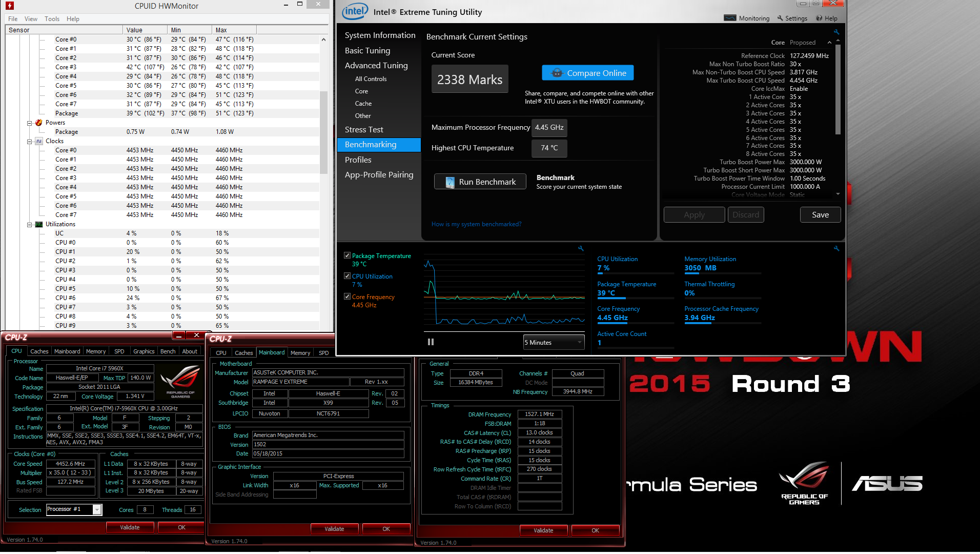Click the Reference Clock 127.2459 MHz value
The height and width of the screenshot is (554, 980).
coord(809,56)
